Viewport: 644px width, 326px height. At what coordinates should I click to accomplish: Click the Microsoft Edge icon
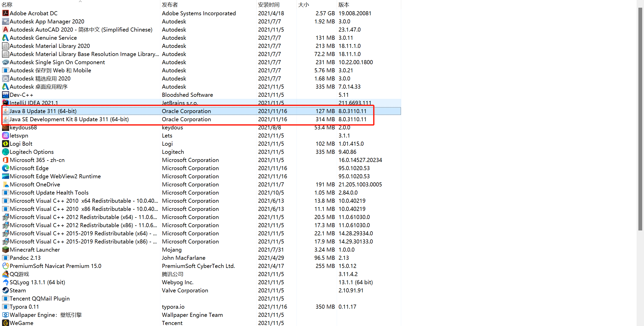point(5,168)
